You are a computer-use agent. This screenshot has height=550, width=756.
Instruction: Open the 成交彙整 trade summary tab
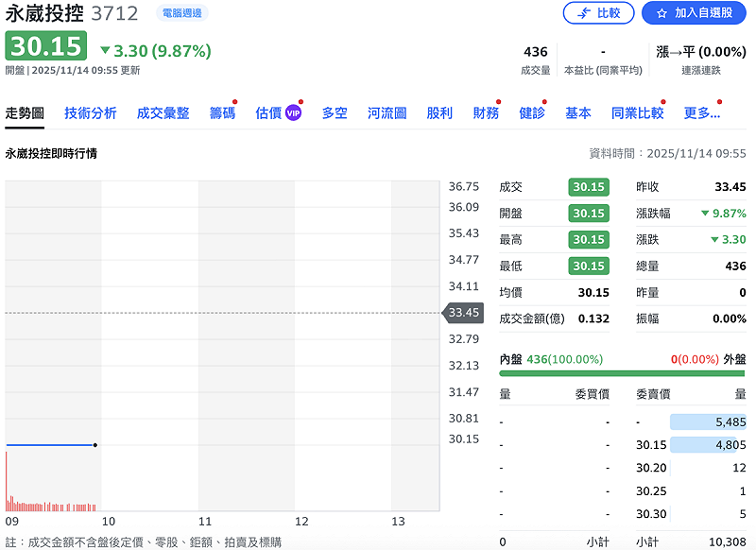tap(161, 112)
